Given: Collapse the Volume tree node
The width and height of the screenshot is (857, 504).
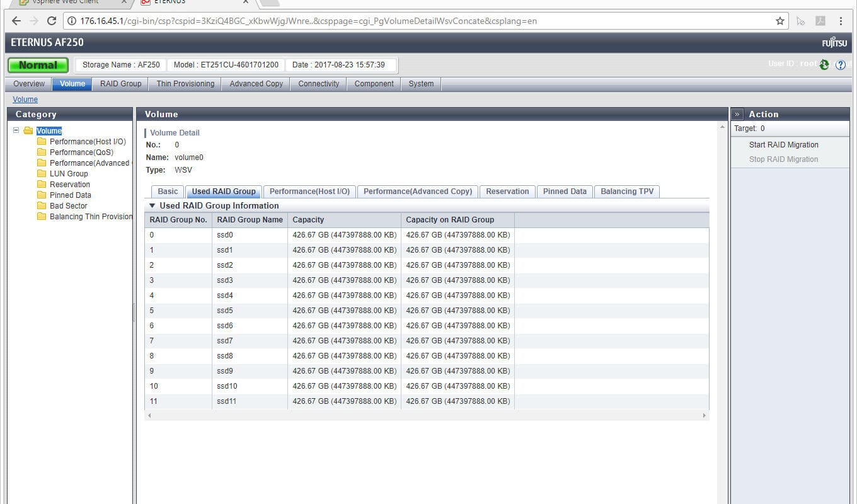Looking at the screenshot, I should [16, 131].
